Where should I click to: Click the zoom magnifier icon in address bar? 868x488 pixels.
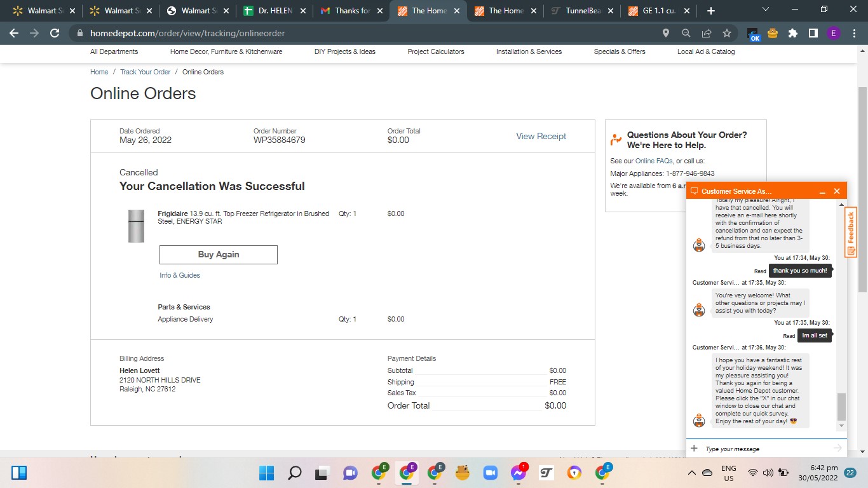click(x=686, y=33)
